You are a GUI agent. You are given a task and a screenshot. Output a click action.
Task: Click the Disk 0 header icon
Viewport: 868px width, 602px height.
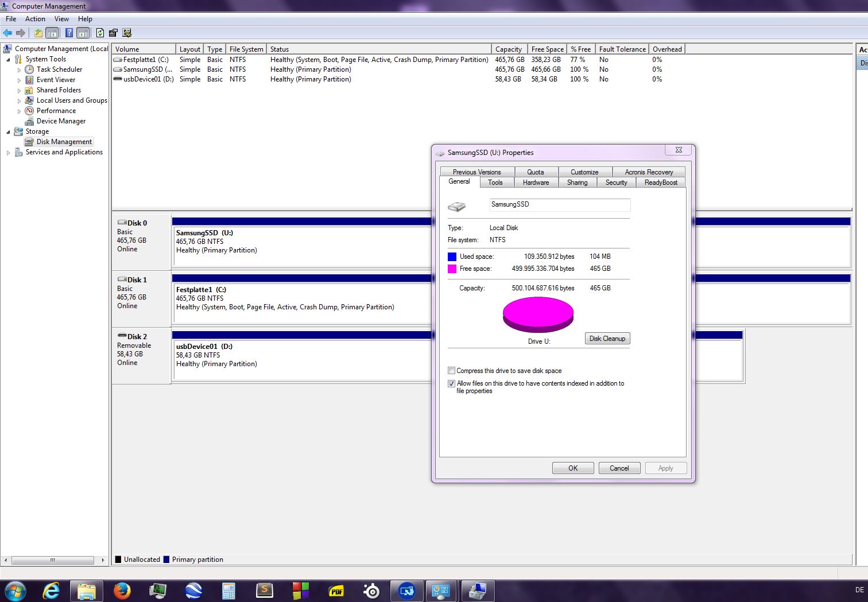coord(122,223)
